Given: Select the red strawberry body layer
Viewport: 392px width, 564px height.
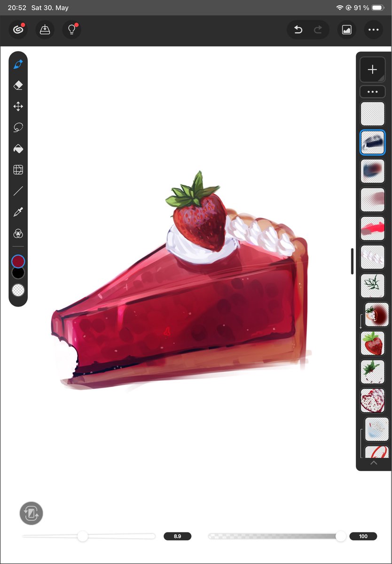Looking at the screenshot, I should pos(372,343).
